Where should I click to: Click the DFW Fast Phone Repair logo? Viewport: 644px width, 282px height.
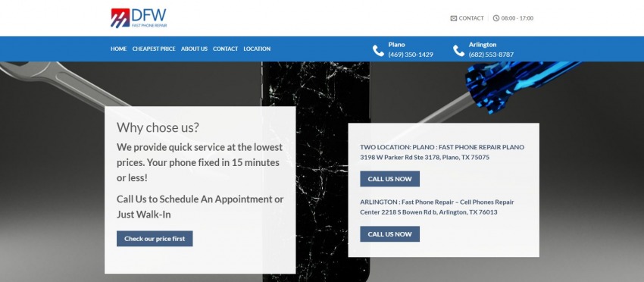tap(139, 18)
